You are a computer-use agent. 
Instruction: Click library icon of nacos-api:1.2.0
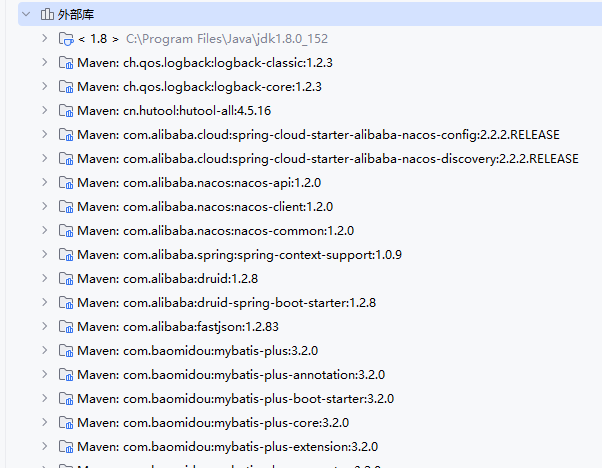[66, 183]
